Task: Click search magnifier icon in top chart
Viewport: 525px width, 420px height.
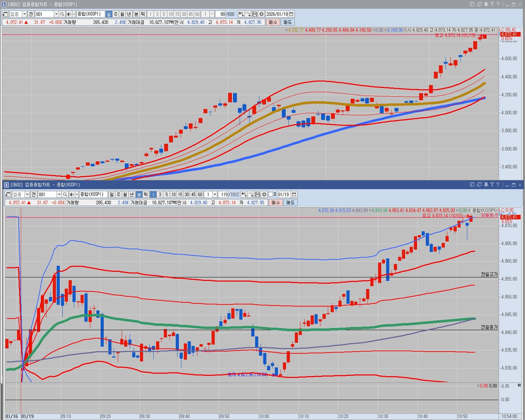Action: 62,14
